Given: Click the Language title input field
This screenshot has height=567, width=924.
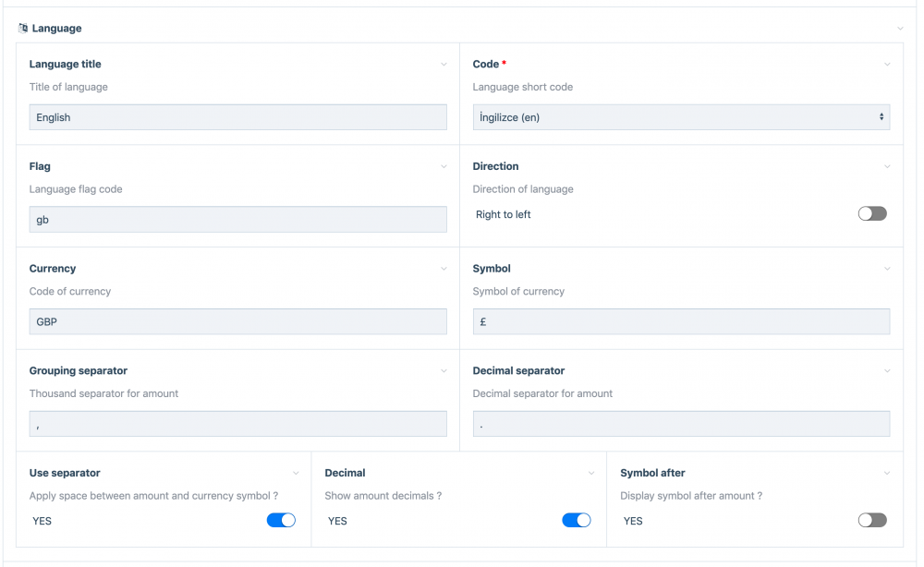Looking at the screenshot, I should click(x=237, y=117).
